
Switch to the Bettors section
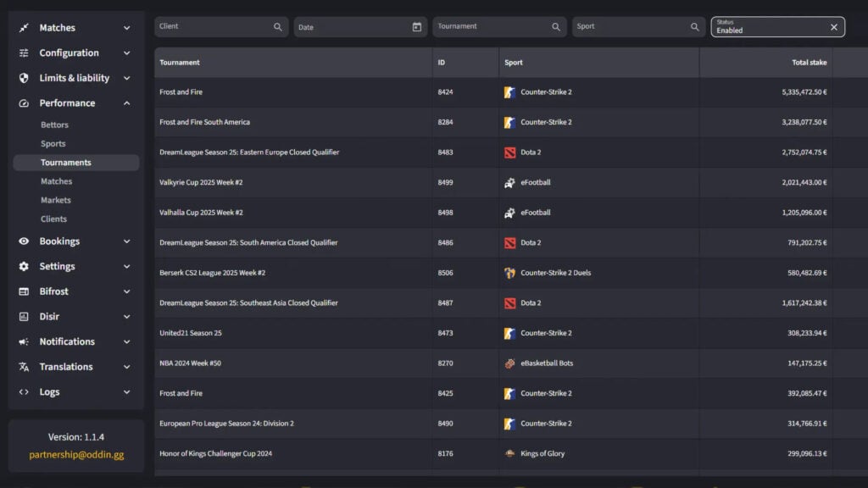[56, 125]
